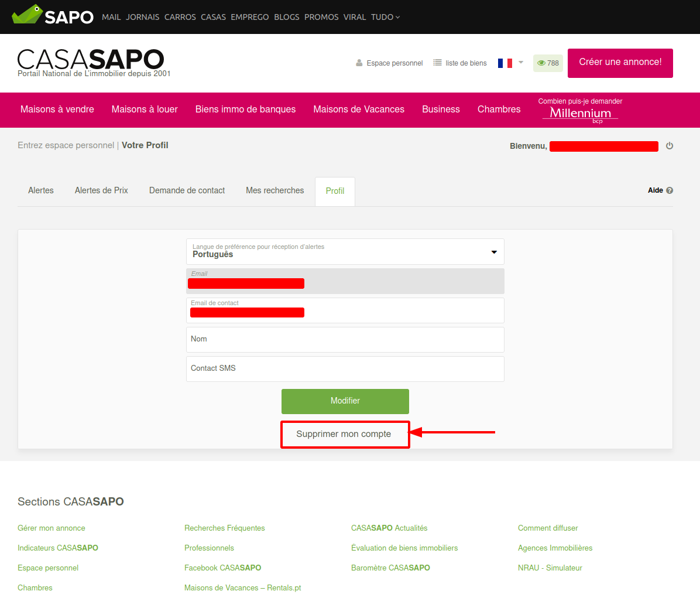Open the Millennium bcp banner
The height and width of the screenshot is (608, 700).
580,110
